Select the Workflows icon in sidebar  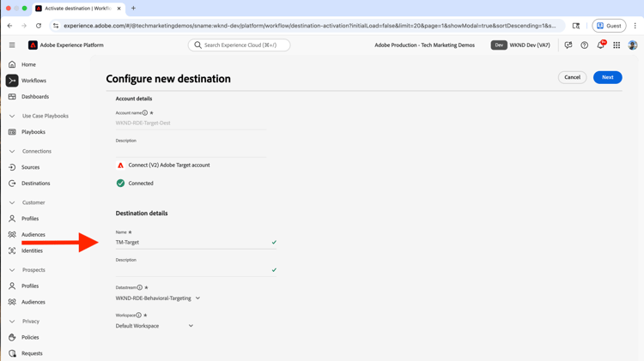point(12,81)
